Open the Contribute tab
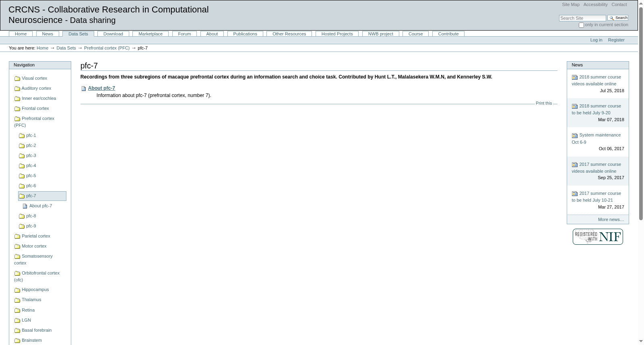Screen dimensions: 644x345 (x=448, y=34)
